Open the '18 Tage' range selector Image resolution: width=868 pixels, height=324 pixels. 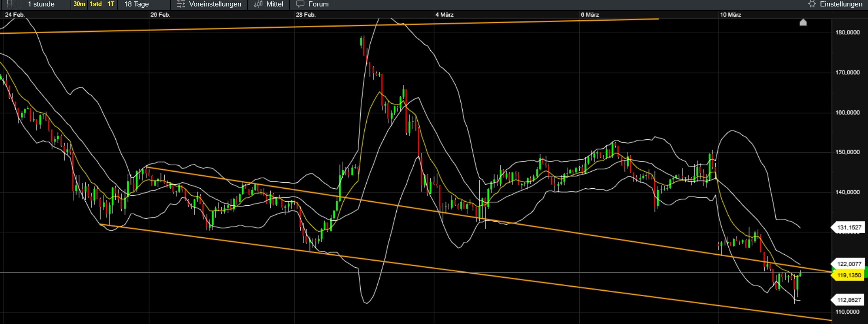pyautogui.click(x=137, y=4)
